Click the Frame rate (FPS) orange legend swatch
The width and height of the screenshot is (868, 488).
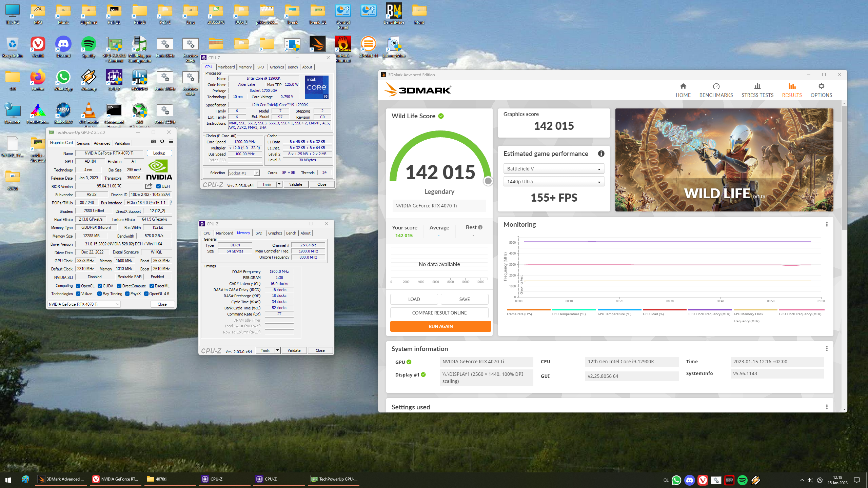click(528, 309)
